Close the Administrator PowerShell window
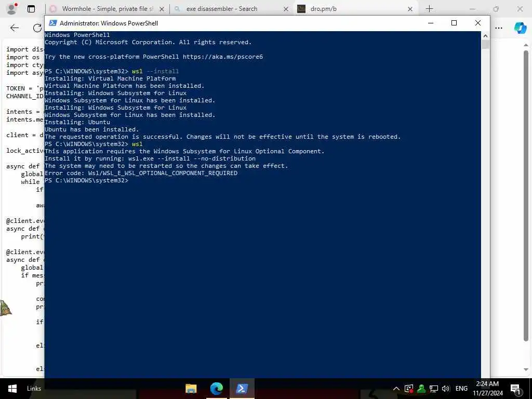This screenshot has height=399, width=532. pyautogui.click(x=478, y=23)
